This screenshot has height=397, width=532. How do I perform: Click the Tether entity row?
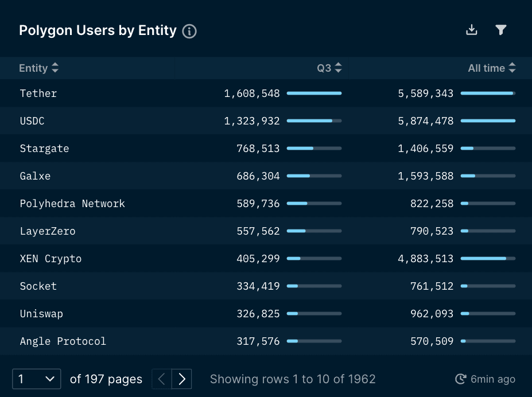(x=38, y=93)
